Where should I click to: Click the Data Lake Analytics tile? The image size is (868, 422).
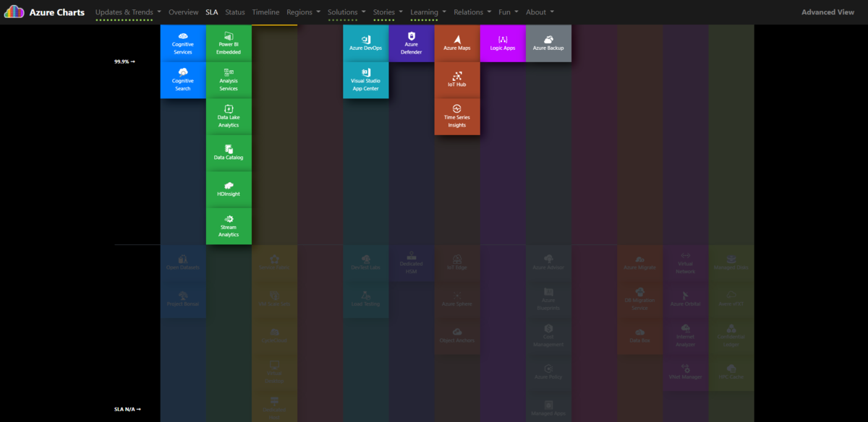pos(229,116)
